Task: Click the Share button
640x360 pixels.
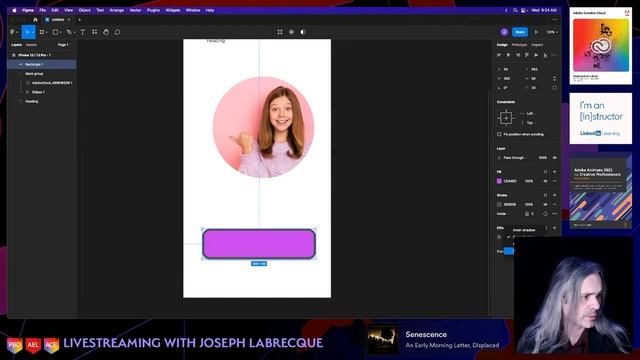Action: point(520,32)
